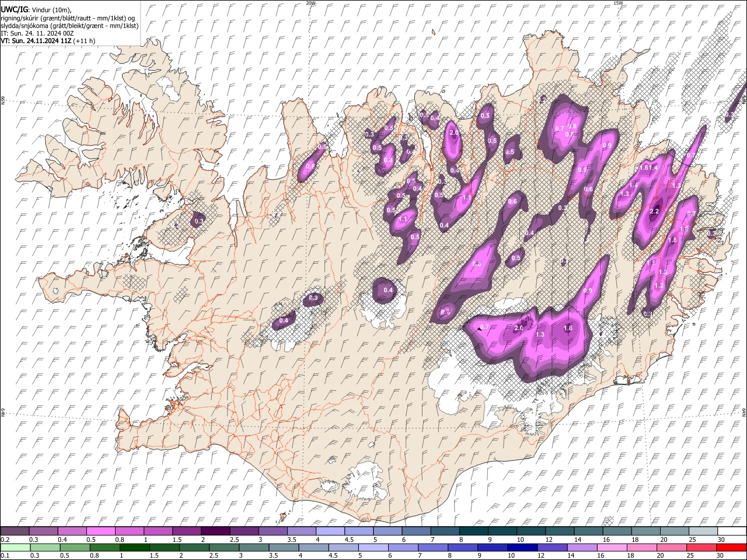Click the dark teal 8–9 swatch in upper legend

[x=473, y=531]
